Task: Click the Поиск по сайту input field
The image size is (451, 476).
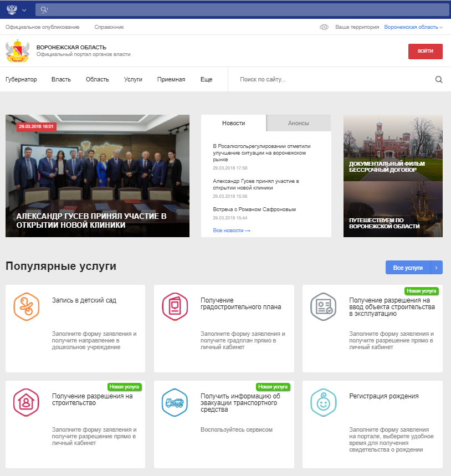Action: pyautogui.click(x=332, y=79)
